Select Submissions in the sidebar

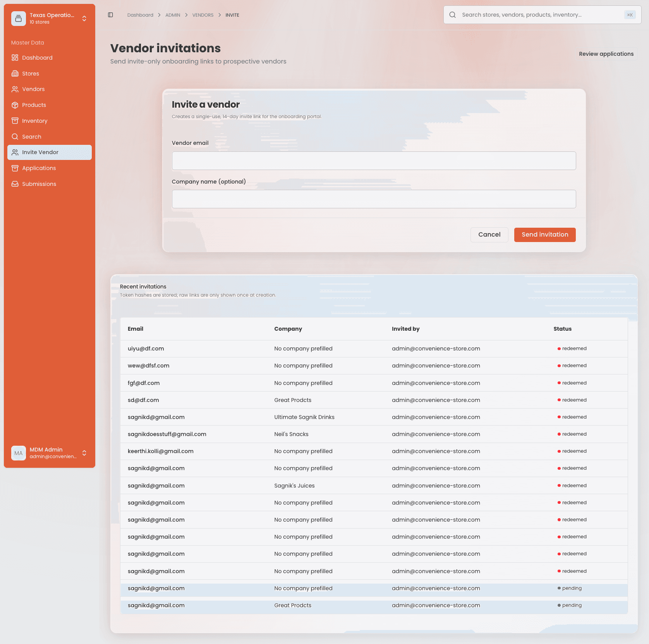50,184
